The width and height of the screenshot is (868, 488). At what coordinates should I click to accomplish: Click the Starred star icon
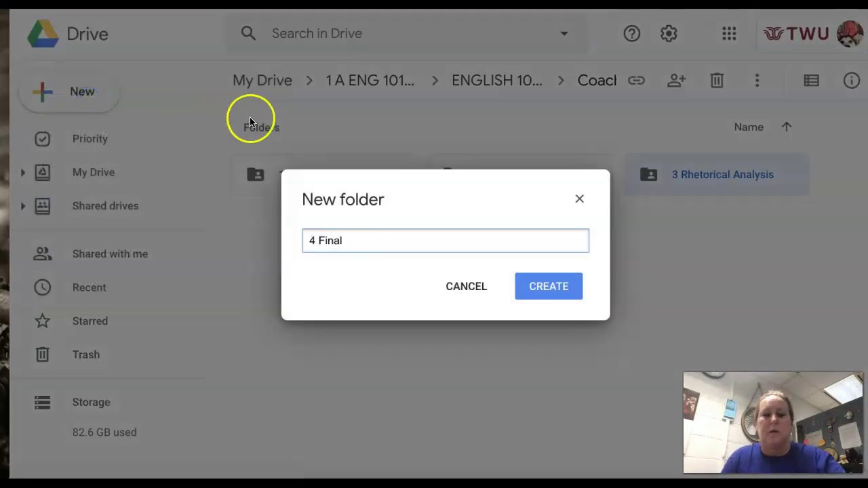pos(42,321)
